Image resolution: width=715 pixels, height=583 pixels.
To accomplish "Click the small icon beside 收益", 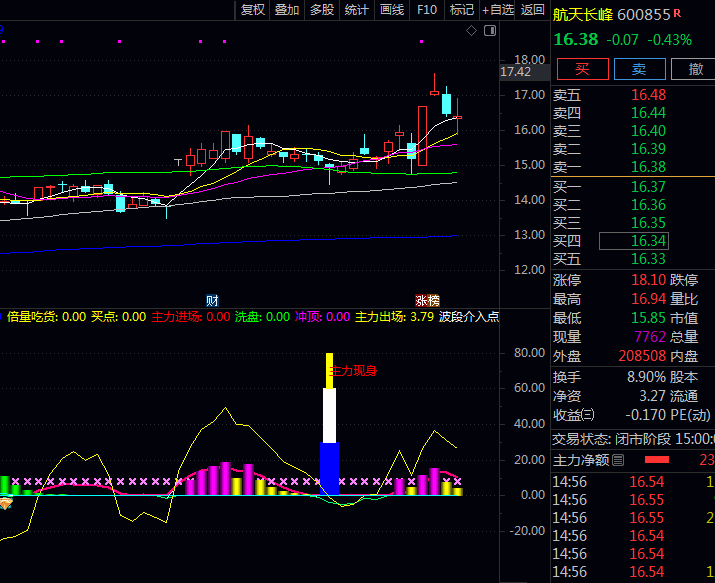I will (x=587, y=415).
